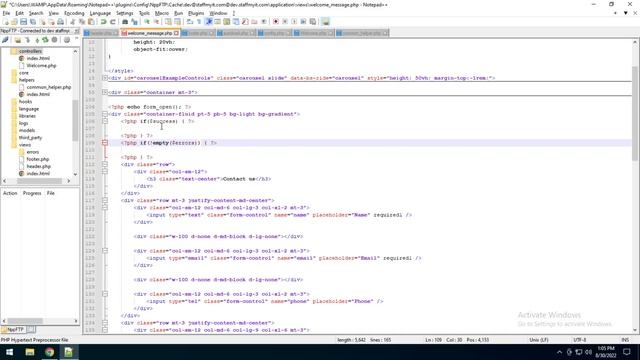The width and height of the screenshot is (640, 360).
Task: Click the Zoom In toolbar icon
Action: [x=147, y=22]
